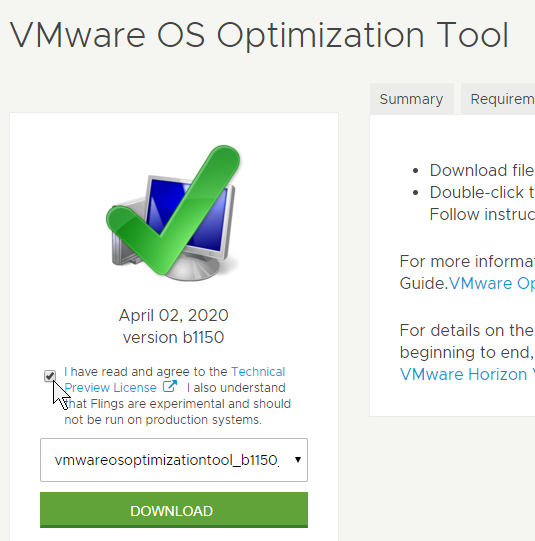Click the 'Preview License' link text

(x=110, y=388)
